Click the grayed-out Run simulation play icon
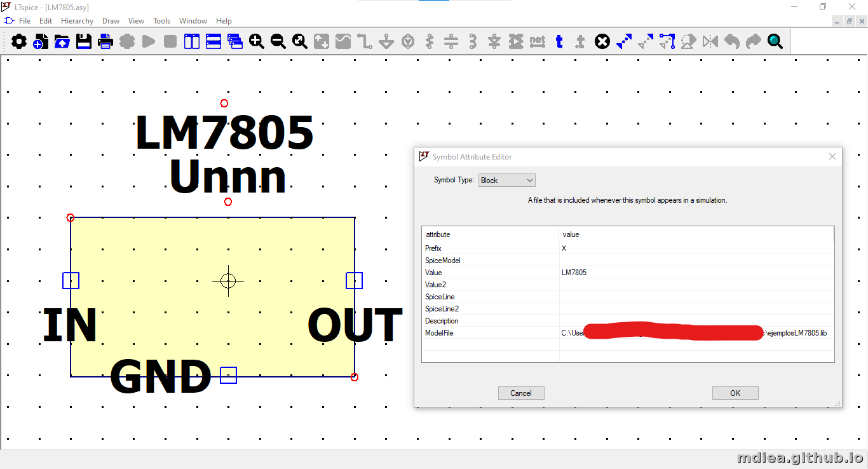Image resolution: width=868 pixels, height=469 pixels. (149, 42)
